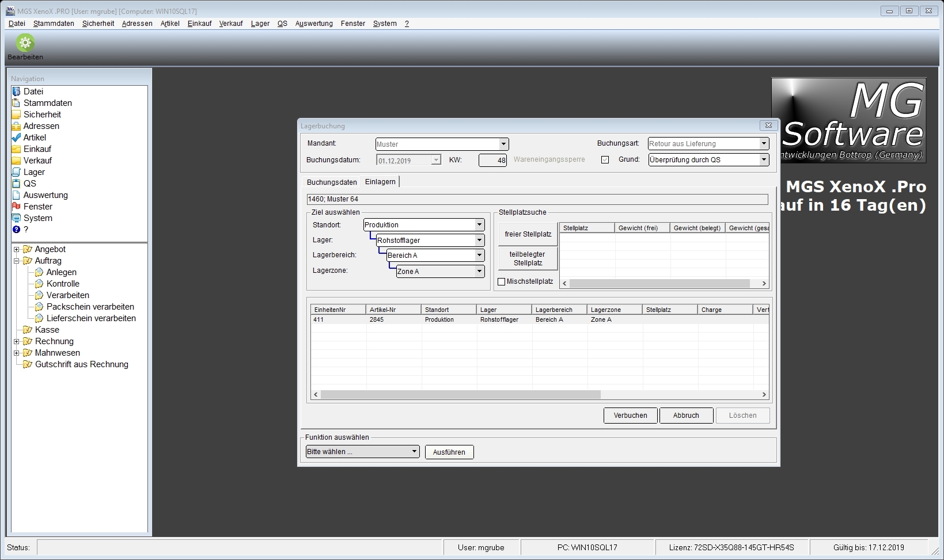Open the Auswertung menu in menu bar
The height and width of the screenshot is (560, 944).
[x=314, y=24]
